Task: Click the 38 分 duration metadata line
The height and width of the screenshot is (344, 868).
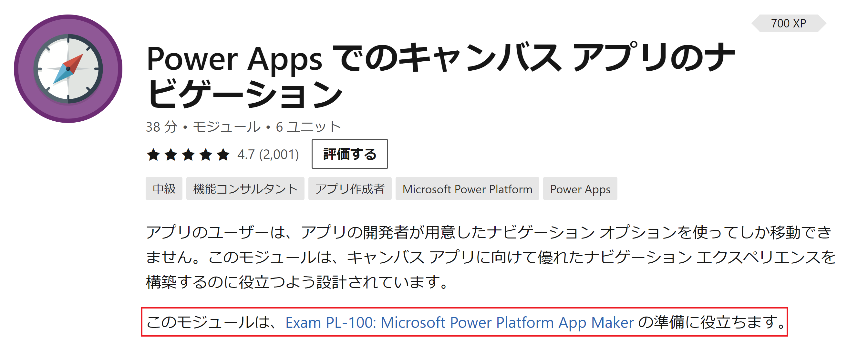Action: coord(243,127)
